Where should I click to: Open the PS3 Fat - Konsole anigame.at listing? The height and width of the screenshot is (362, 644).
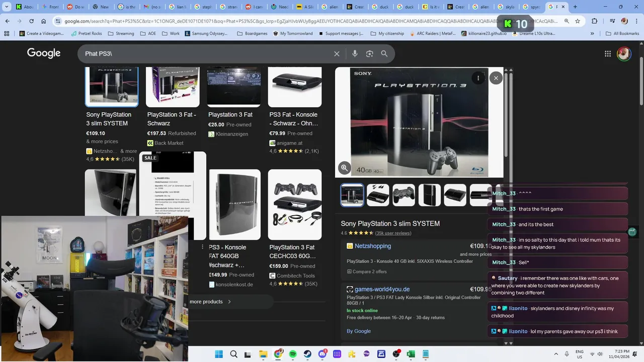[x=295, y=111]
